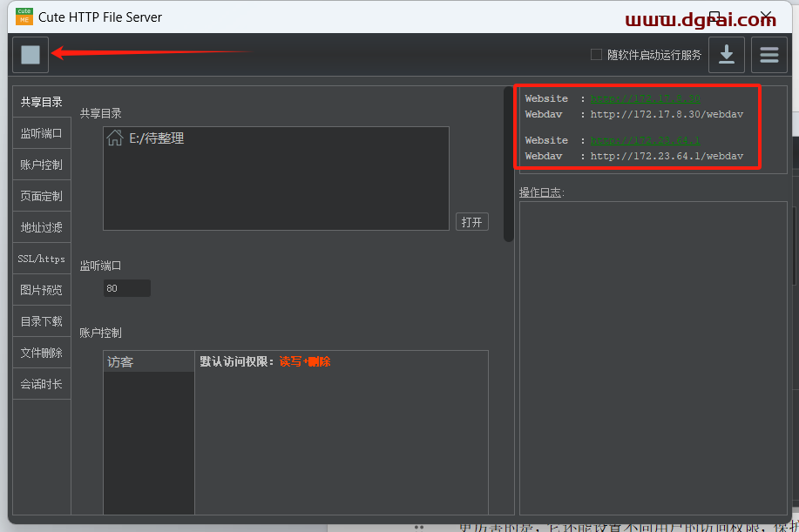Click the 打开 button

472,222
